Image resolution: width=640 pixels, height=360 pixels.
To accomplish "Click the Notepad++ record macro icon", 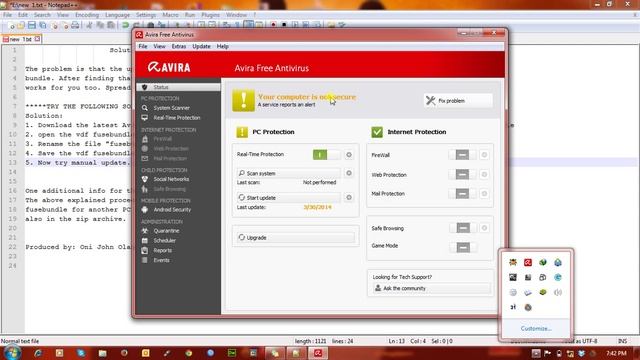I will click(273, 25).
